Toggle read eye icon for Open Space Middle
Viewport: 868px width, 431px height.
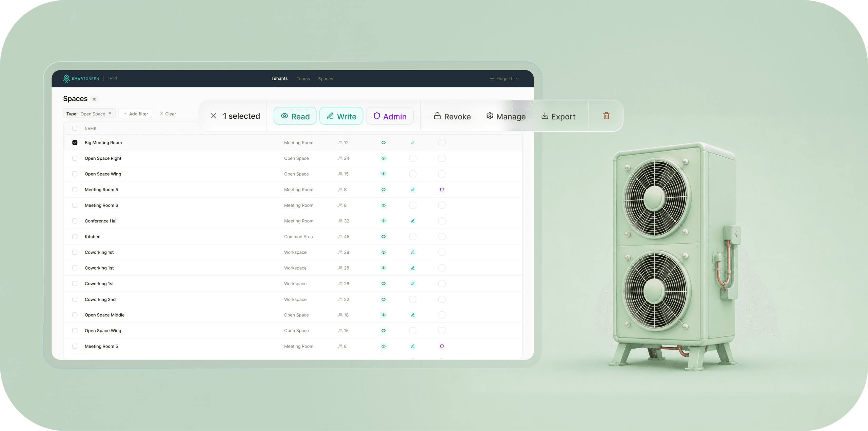(383, 315)
